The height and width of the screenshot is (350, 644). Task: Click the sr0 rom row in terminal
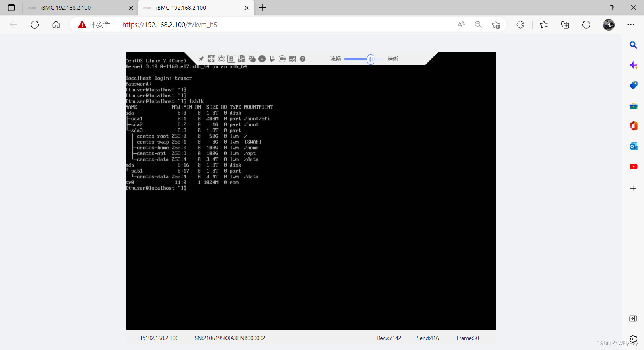click(182, 183)
